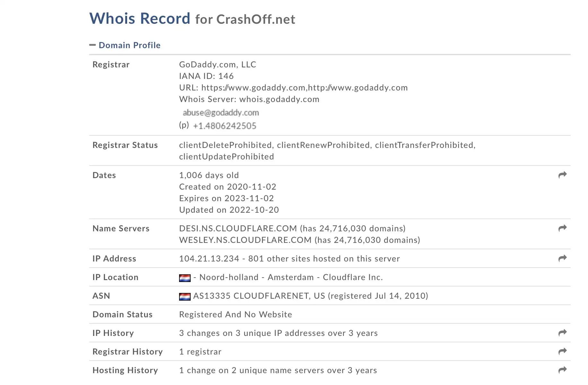Click the share arrow in Name Servers row
Viewport: 588px width, 385px height.
(x=562, y=228)
